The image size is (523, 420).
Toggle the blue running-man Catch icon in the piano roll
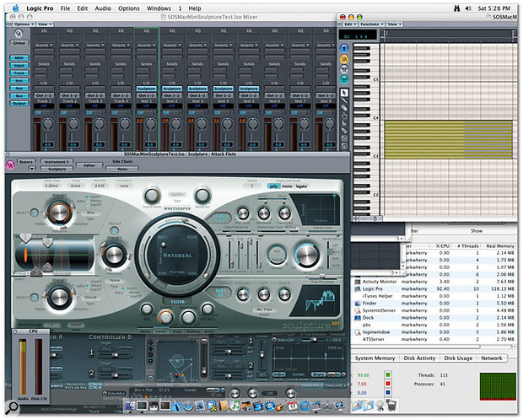click(x=344, y=48)
